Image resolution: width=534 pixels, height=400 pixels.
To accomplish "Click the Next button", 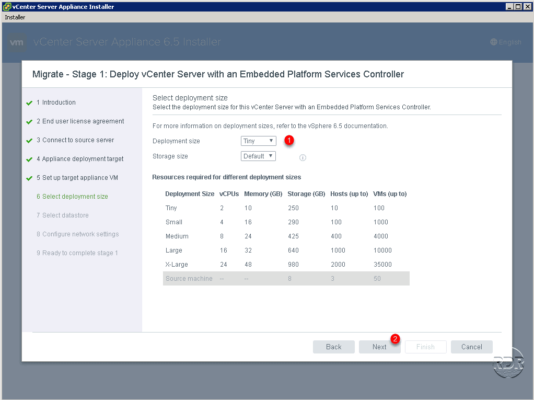I will (x=379, y=347).
